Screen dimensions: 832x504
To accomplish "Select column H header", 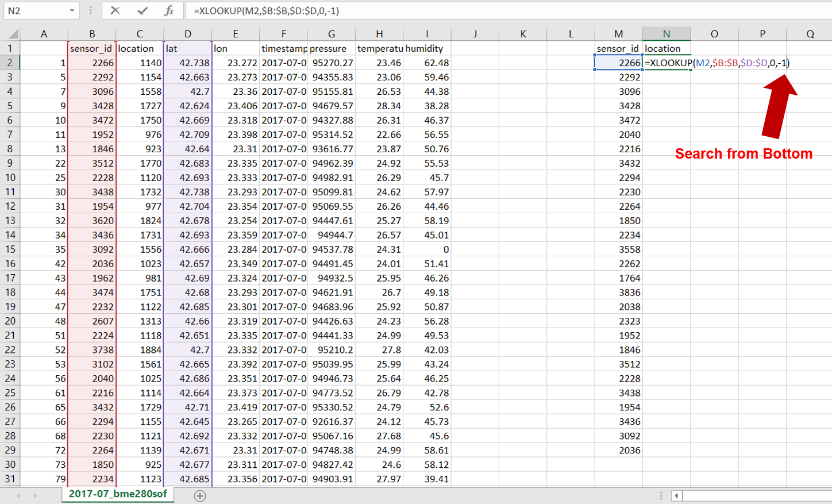I will click(x=380, y=34).
